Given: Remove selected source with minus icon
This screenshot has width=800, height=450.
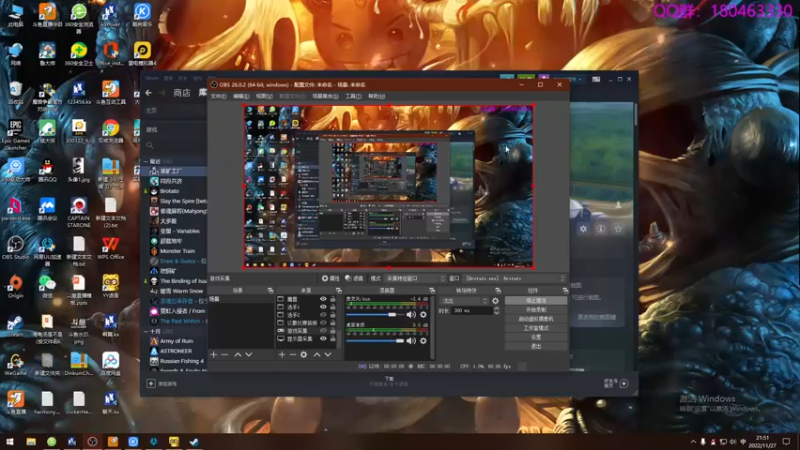Looking at the screenshot, I should [x=292, y=355].
